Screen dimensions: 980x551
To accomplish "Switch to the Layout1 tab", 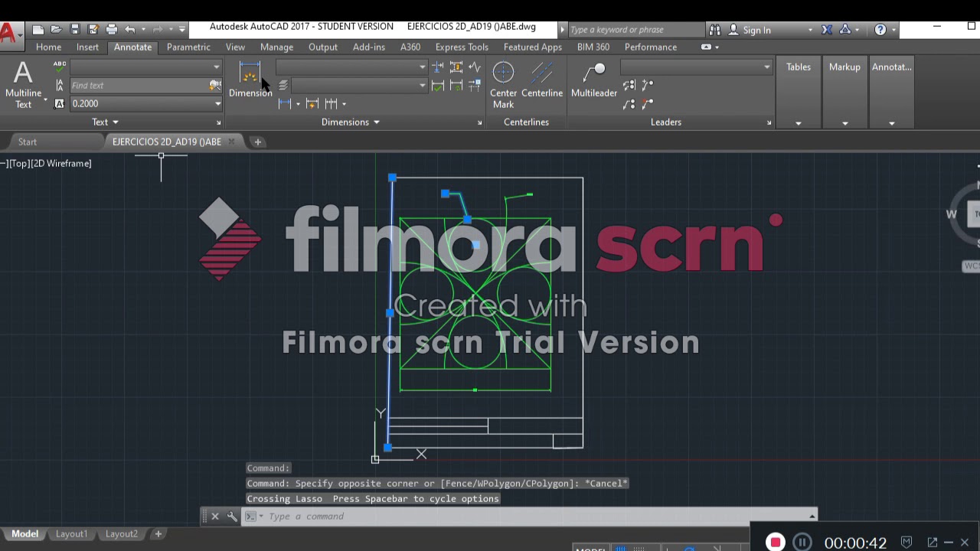I will 71,534.
